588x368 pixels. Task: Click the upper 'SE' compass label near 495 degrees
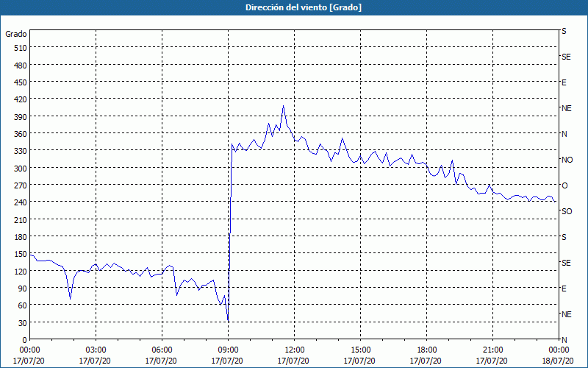(x=566, y=57)
